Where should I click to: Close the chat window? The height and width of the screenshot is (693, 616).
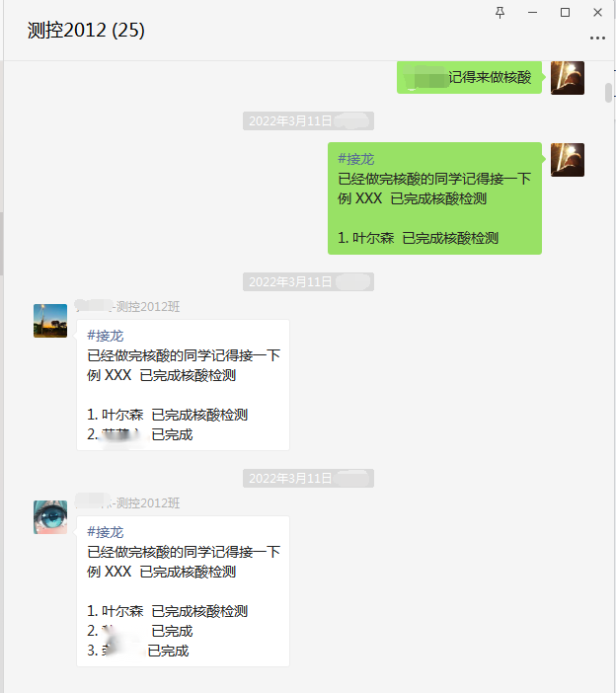pos(597,13)
